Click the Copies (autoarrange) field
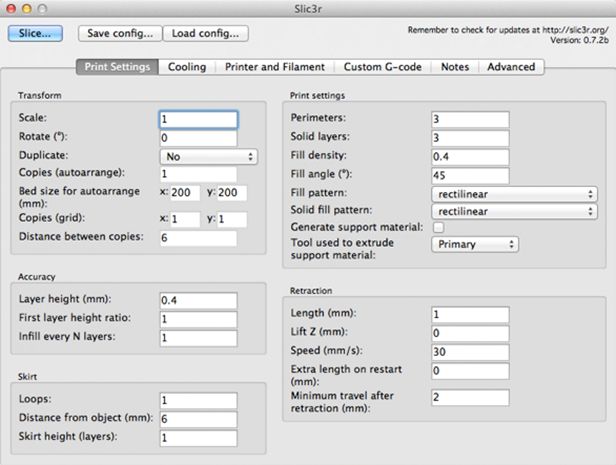Viewport: 616px width, 465px height. click(x=198, y=174)
